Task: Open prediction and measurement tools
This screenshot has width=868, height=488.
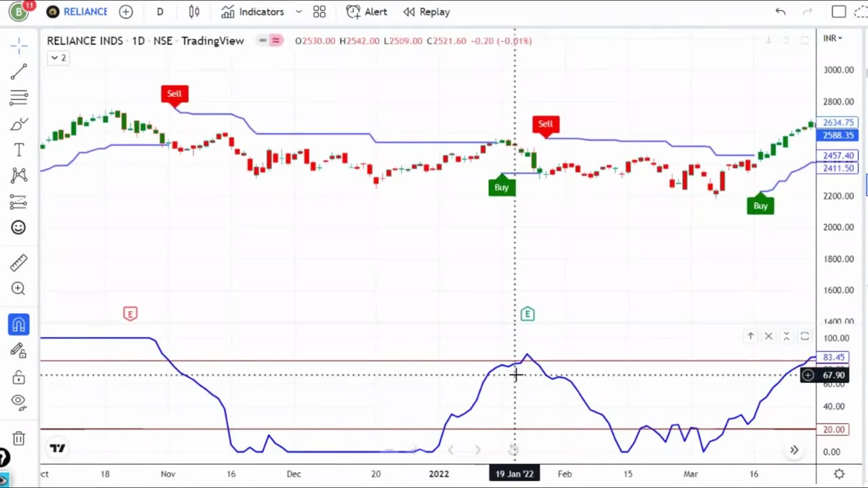Action: 19,202
